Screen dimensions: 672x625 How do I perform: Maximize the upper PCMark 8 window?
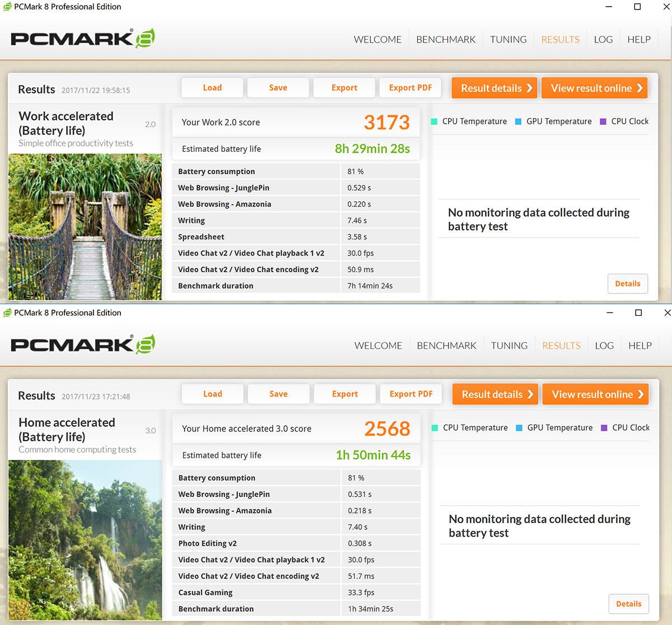(637, 7)
